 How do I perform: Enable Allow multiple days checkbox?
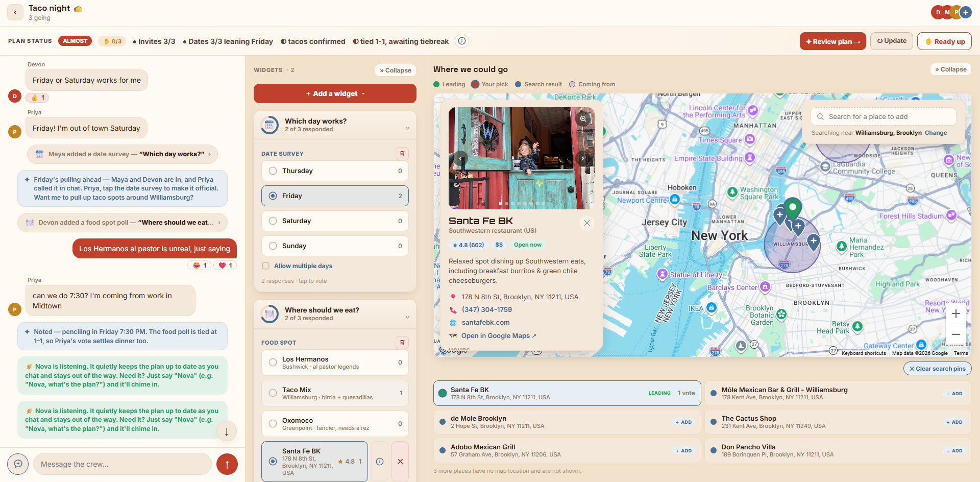(265, 266)
